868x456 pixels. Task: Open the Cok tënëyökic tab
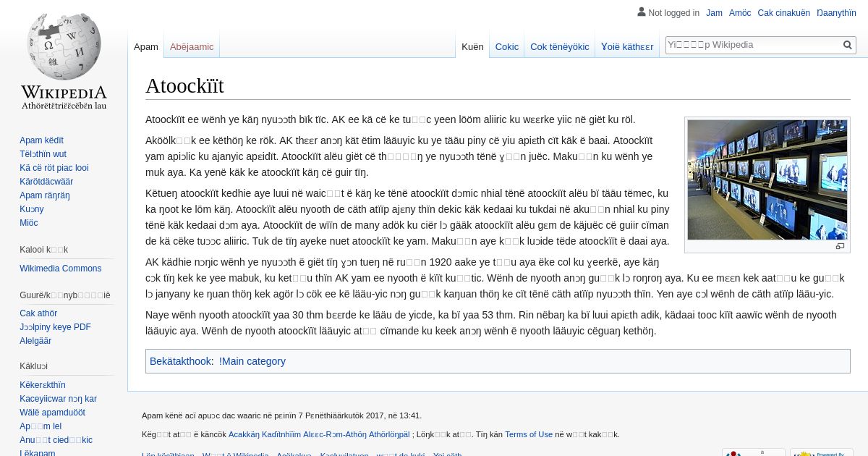click(x=560, y=46)
